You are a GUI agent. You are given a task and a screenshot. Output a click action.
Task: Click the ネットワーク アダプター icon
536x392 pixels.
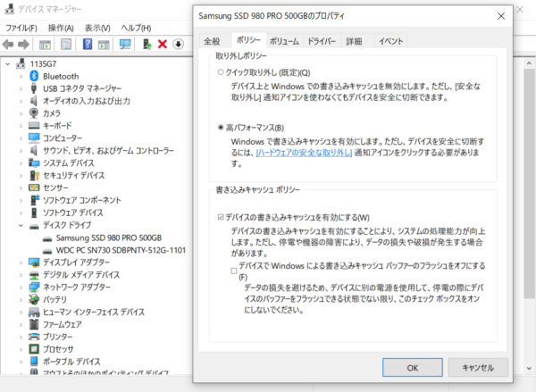coord(34,287)
